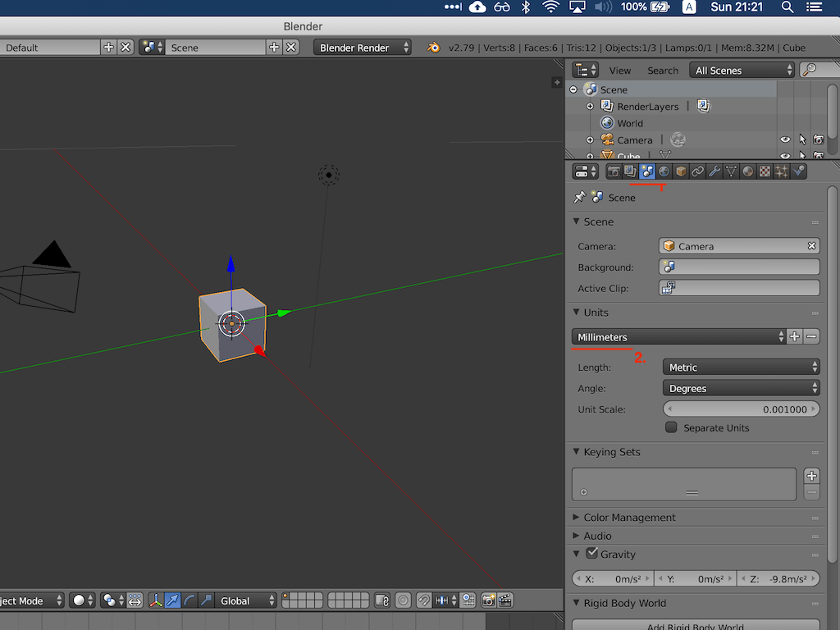Clear the Camera field with X
840x630 pixels.
(x=811, y=246)
